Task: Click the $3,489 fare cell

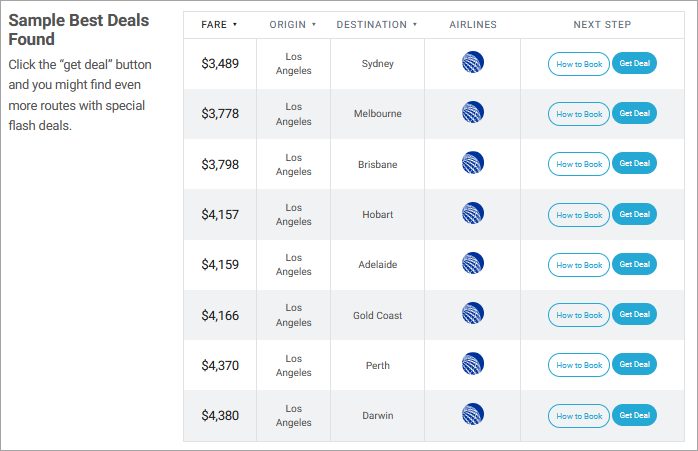Action: [x=220, y=64]
